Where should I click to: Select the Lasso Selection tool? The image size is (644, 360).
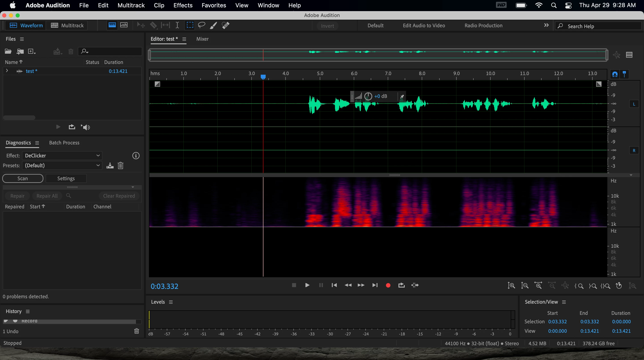coord(201,25)
